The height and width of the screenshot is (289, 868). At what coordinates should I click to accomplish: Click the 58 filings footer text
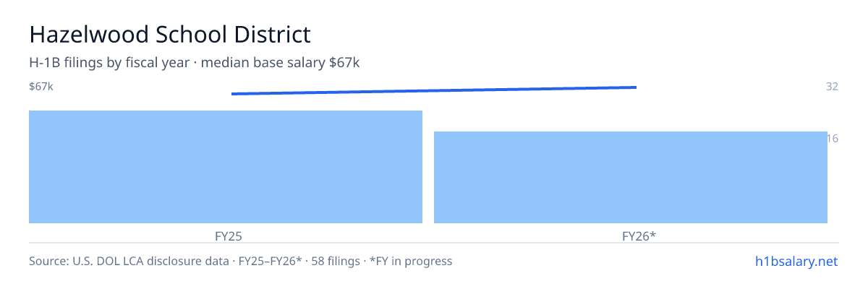click(x=337, y=261)
